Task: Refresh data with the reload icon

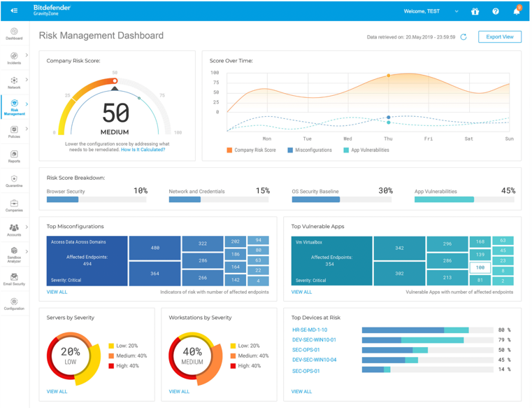Action: pyautogui.click(x=463, y=36)
